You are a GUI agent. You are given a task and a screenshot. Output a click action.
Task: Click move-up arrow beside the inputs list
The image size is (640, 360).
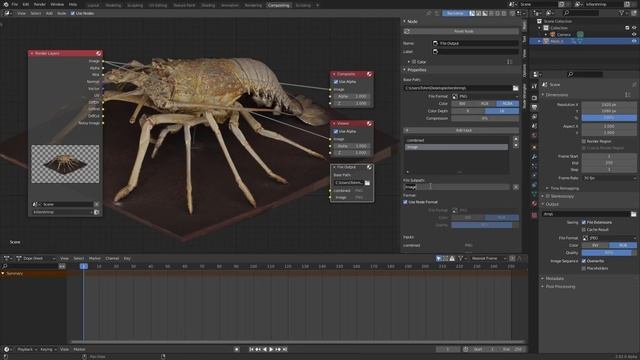516,139
